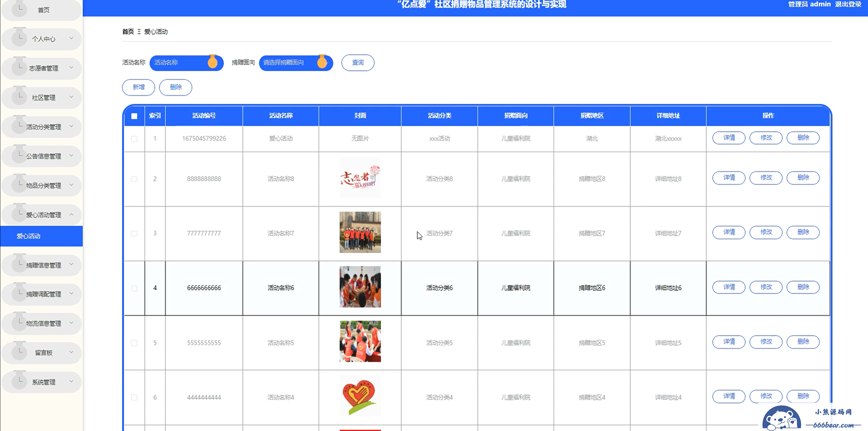Click the 捐赠调配管理 sidebar icon
The width and height of the screenshot is (868, 431).
pyautogui.click(x=19, y=292)
